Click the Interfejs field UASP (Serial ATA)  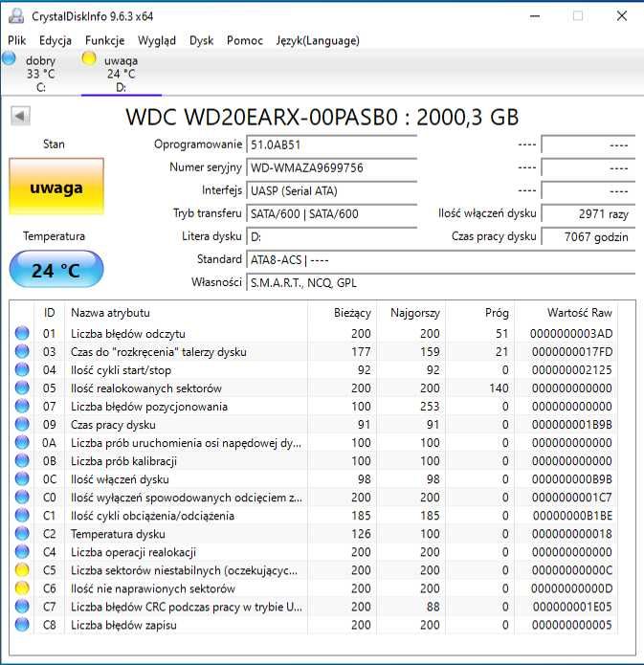coord(332,190)
